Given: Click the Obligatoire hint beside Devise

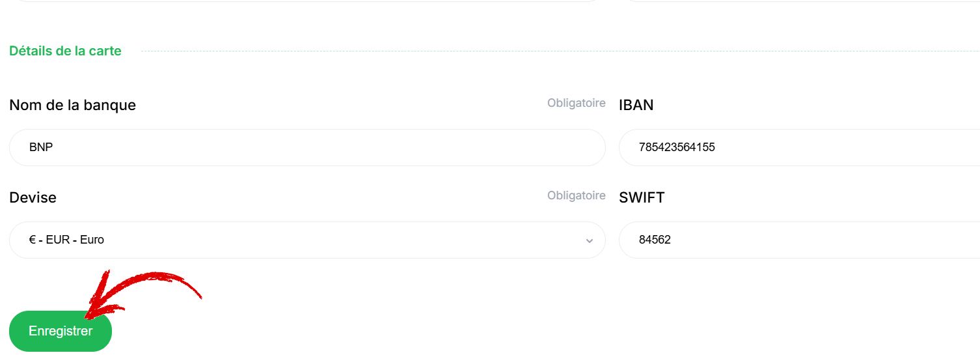Looking at the screenshot, I should [577, 195].
